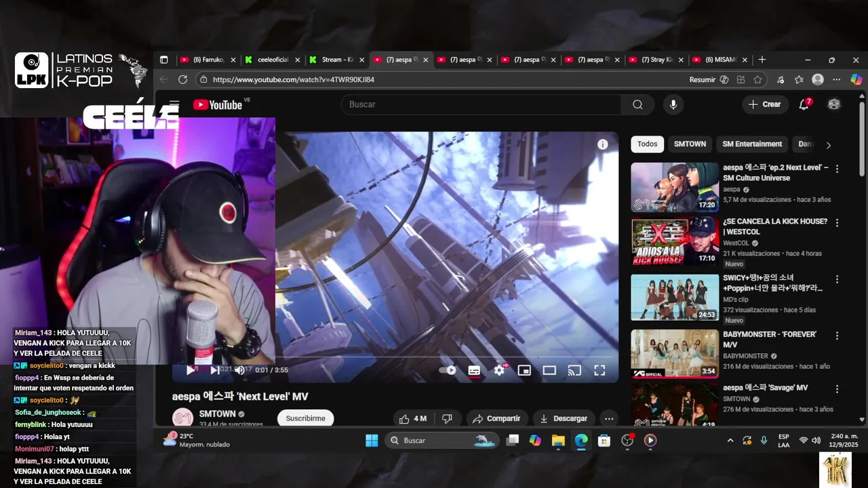This screenshot has height=488, width=868.
Task: Start voice search with microphone
Action: pos(673,104)
